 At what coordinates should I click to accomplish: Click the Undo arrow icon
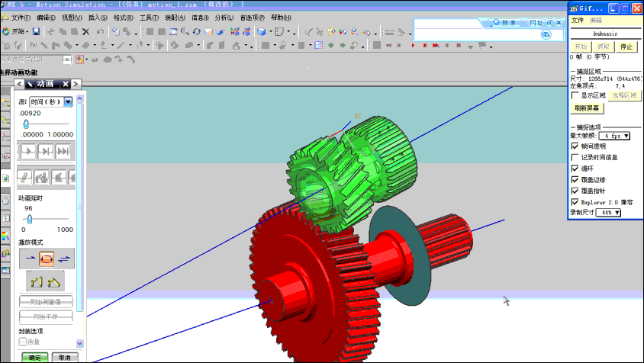100,31
